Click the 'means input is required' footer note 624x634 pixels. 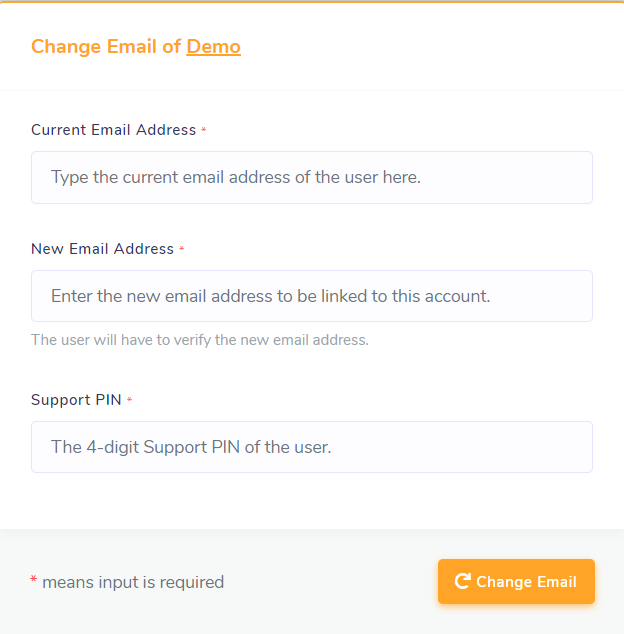pyautogui.click(x=133, y=582)
